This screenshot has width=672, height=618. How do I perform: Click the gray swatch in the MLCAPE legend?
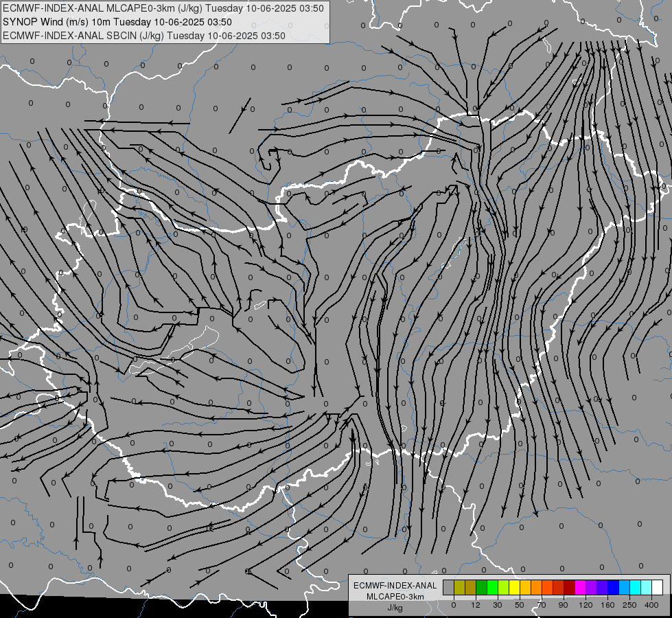pyautogui.click(x=449, y=587)
